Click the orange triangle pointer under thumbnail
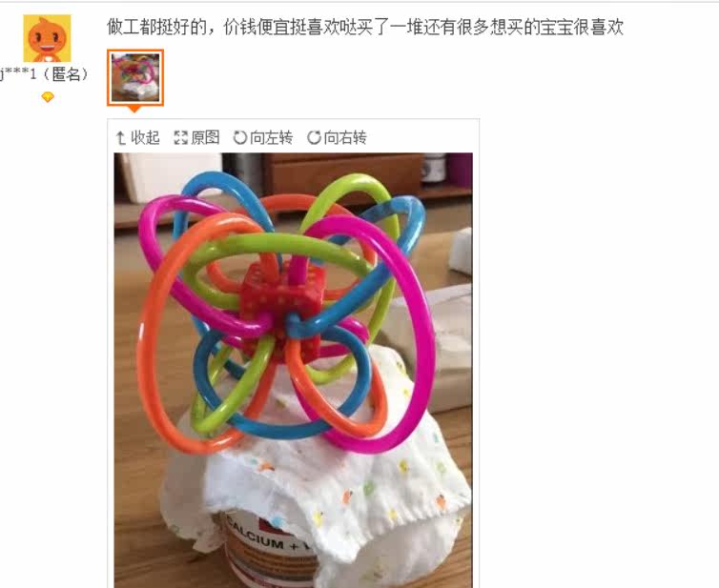The image size is (719, 588). pyautogui.click(x=134, y=109)
